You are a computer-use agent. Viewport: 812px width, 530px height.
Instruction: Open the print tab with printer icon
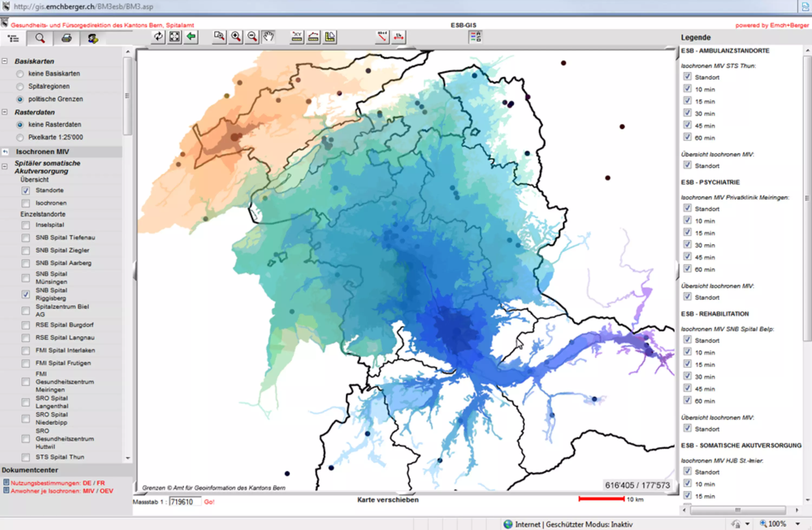coord(67,38)
